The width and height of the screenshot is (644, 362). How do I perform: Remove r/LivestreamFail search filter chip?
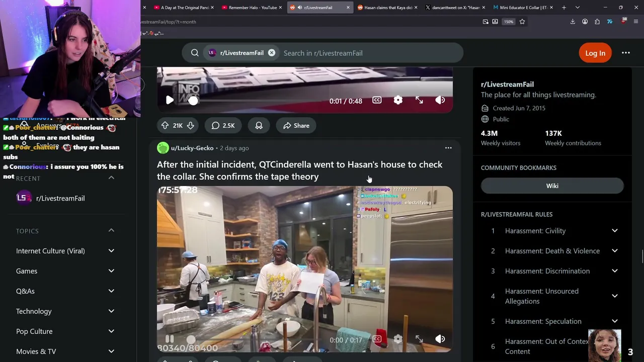point(272,53)
